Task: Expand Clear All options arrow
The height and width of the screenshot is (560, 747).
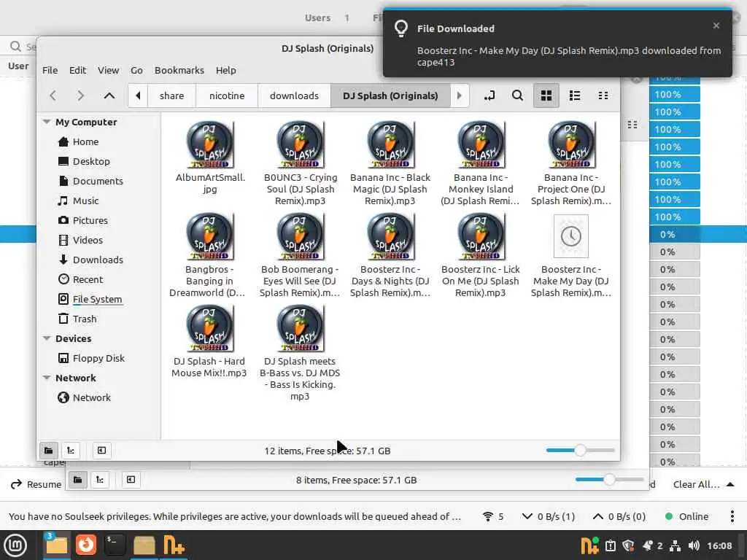Action: tap(729, 484)
